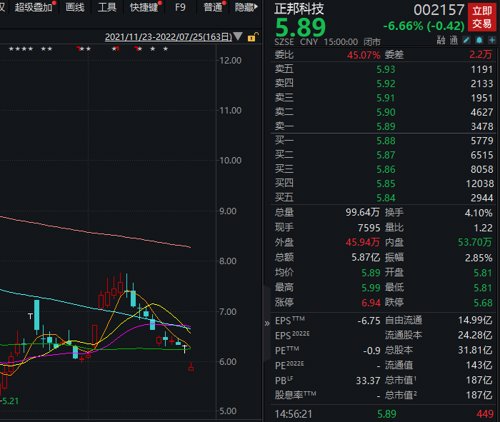Open the 画线 drawing menu
Screen dimensions: 500x422
coord(75,7)
